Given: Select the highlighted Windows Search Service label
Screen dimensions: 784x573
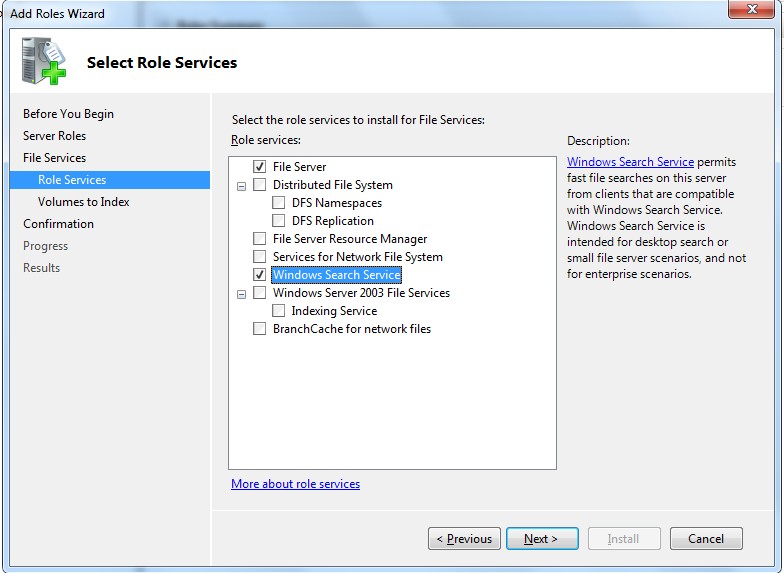Looking at the screenshot, I should coord(336,275).
